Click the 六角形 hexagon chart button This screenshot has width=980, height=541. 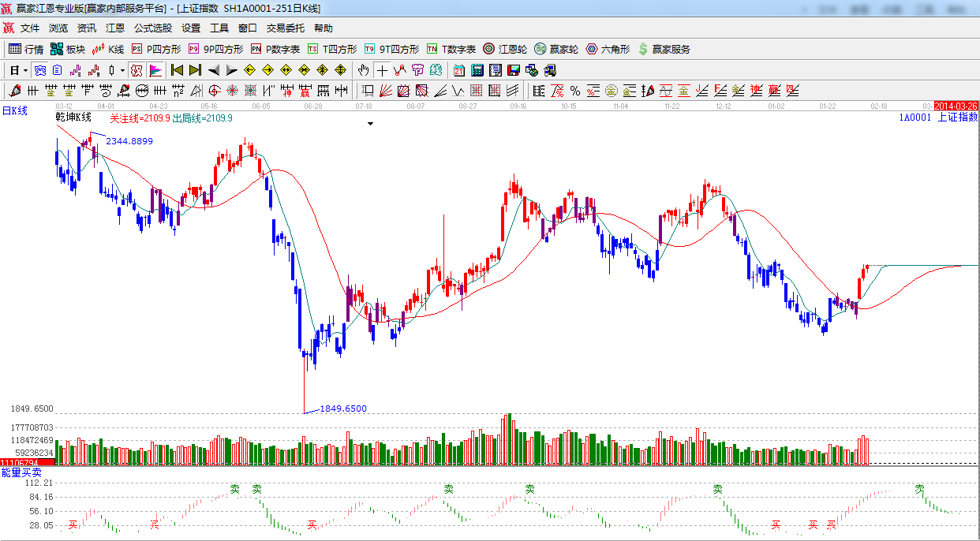coord(607,49)
